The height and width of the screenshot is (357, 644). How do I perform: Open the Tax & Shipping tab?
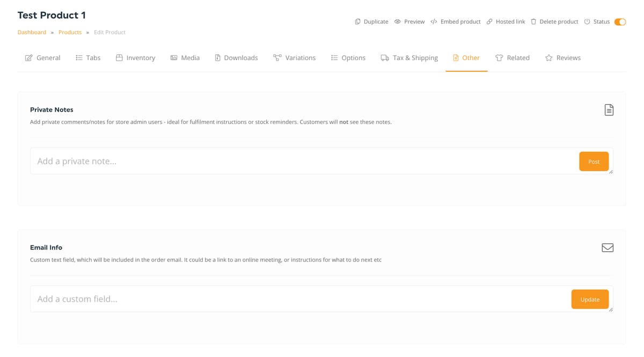tap(409, 58)
